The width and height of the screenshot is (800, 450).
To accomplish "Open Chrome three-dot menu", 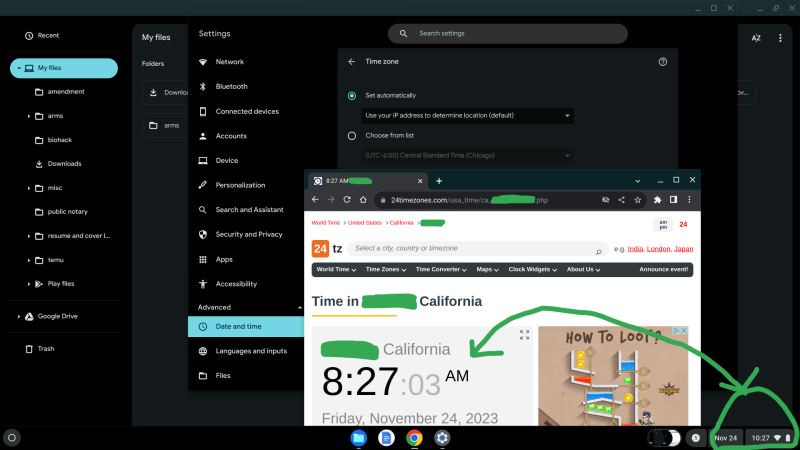I will [689, 200].
